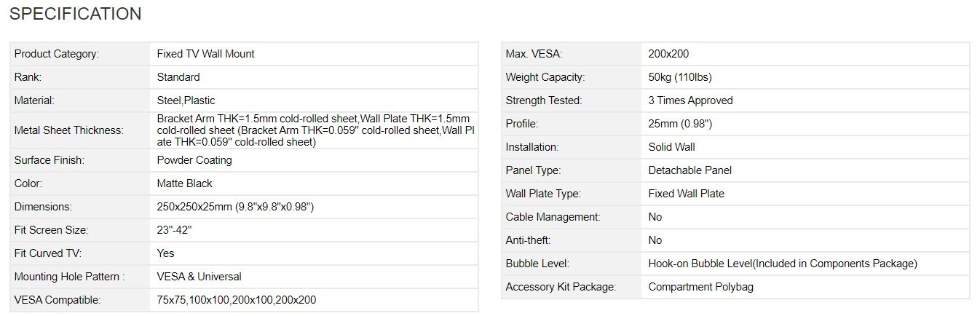Click the 250x250x25mm dimensions value
The image size is (980, 316).
click(235, 207)
